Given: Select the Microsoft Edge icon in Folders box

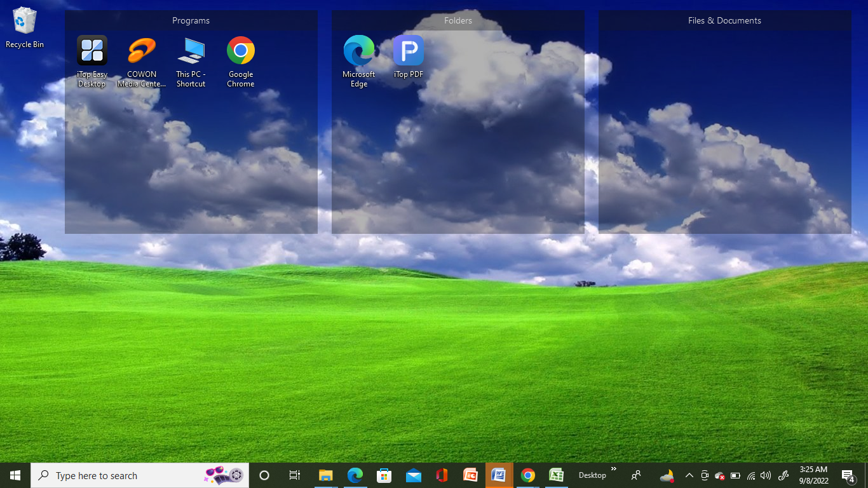Looking at the screenshot, I should click(x=359, y=61).
